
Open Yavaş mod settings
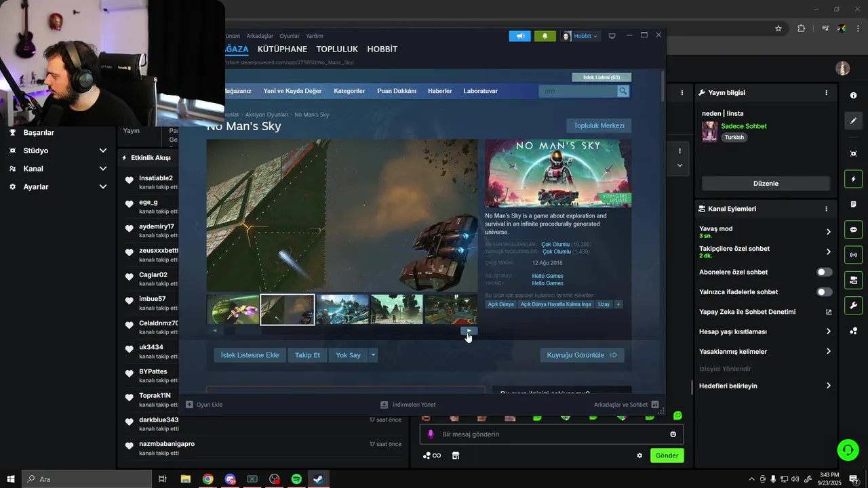pos(765,232)
